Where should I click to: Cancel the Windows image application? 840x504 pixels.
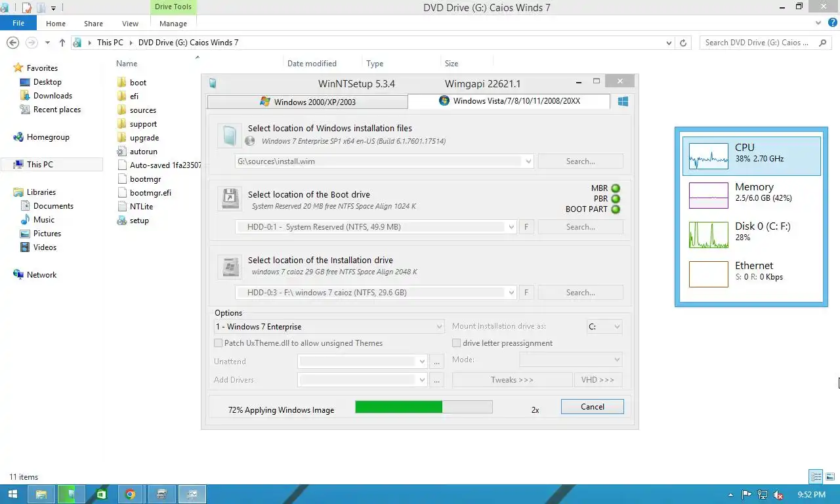click(593, 407)
